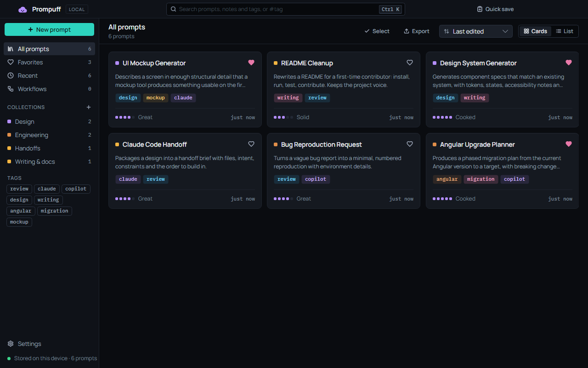Open the Claude Code Handoff card title

click(x=154, y=144)
